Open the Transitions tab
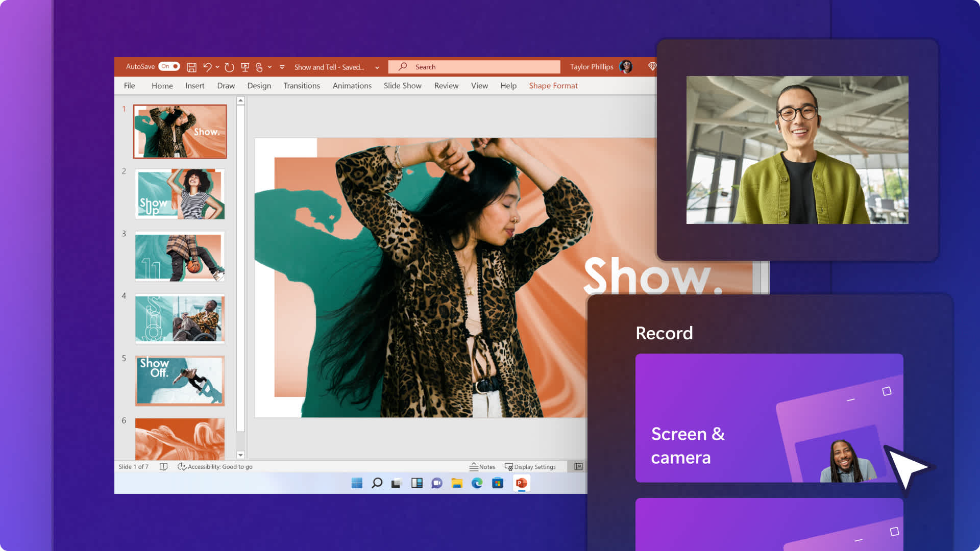 point(301,85)
